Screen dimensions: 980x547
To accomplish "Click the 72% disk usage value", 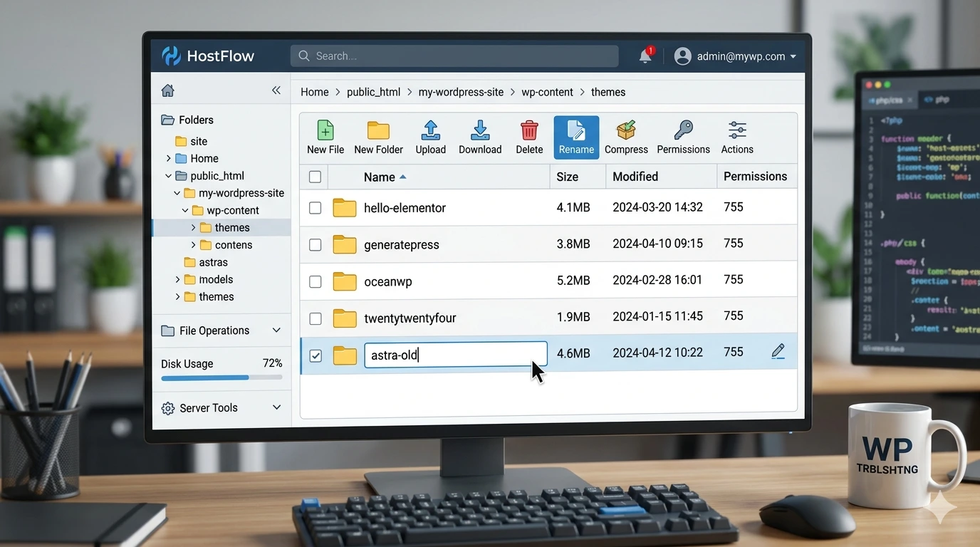I will (272, 363).
